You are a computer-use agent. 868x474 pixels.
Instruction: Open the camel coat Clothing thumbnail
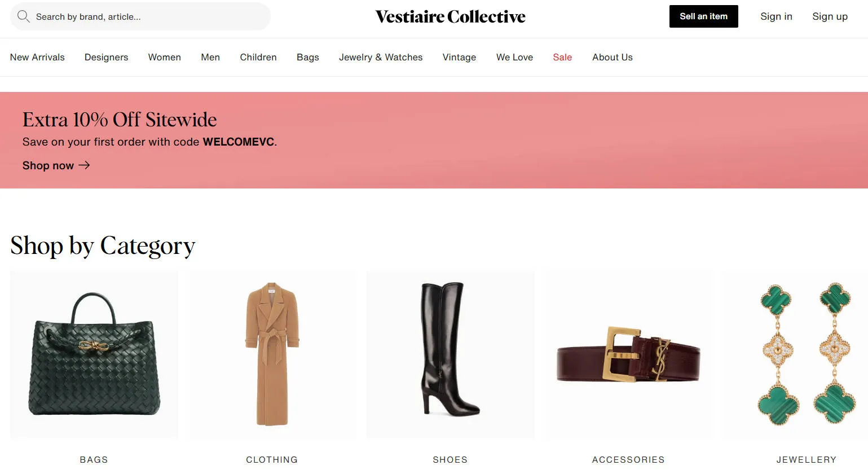(x=272, y=355)
